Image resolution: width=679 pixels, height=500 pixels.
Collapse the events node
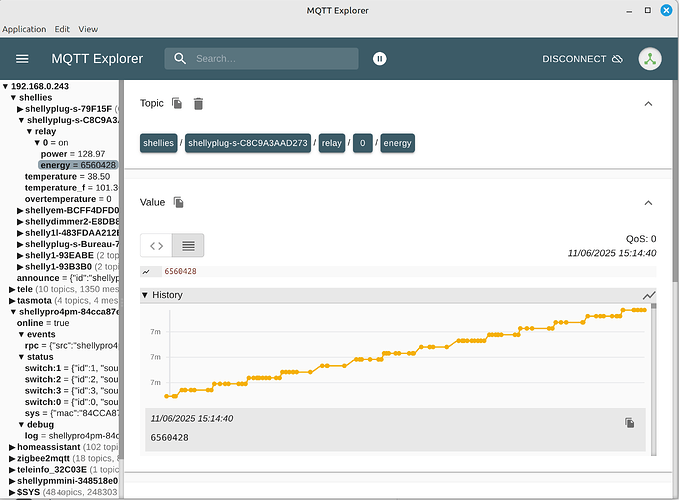[x=21, y=335]
